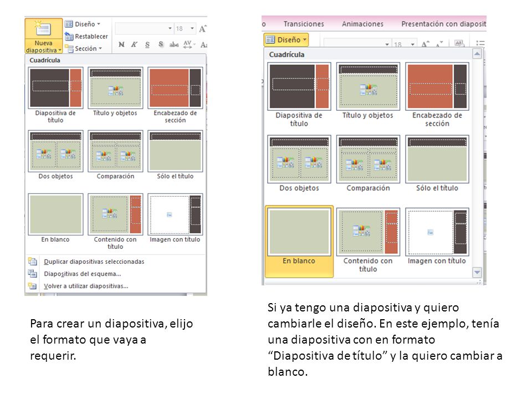
Task: Pick Comparación layout in left gallery
Action: [115, 155]
